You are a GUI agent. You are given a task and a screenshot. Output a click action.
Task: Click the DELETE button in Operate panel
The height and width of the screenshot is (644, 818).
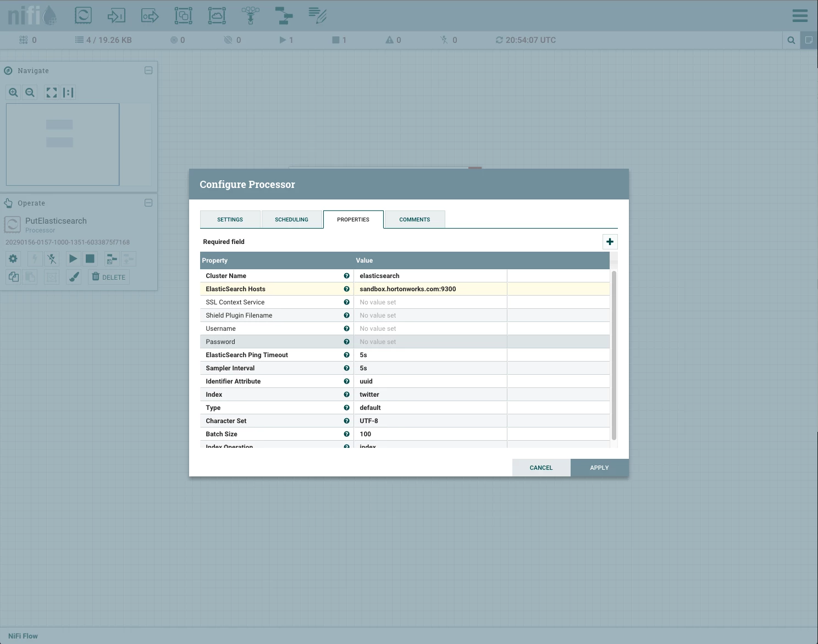tap(109, 277)
